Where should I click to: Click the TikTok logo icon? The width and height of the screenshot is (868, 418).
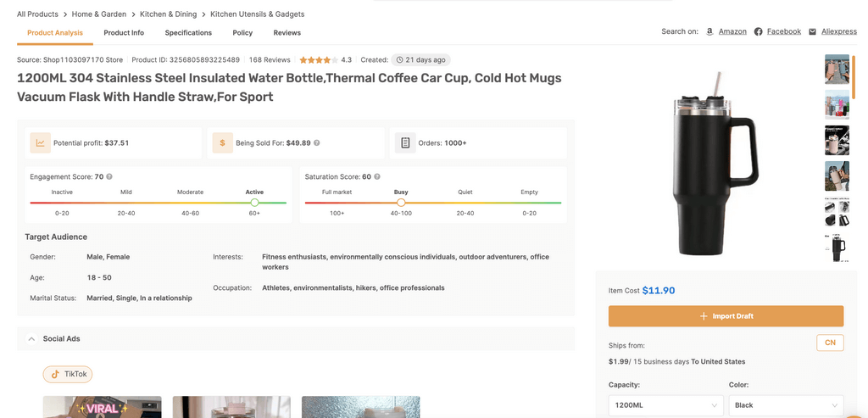[55, 374]
